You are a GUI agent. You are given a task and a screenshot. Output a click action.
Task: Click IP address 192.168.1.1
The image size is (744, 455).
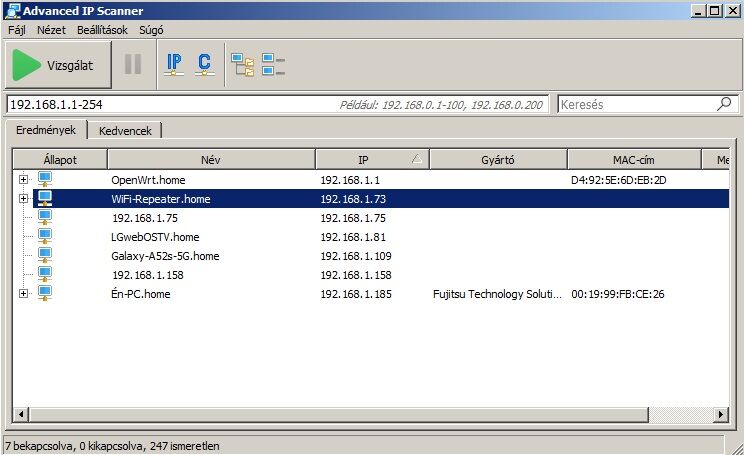(350, 180)
